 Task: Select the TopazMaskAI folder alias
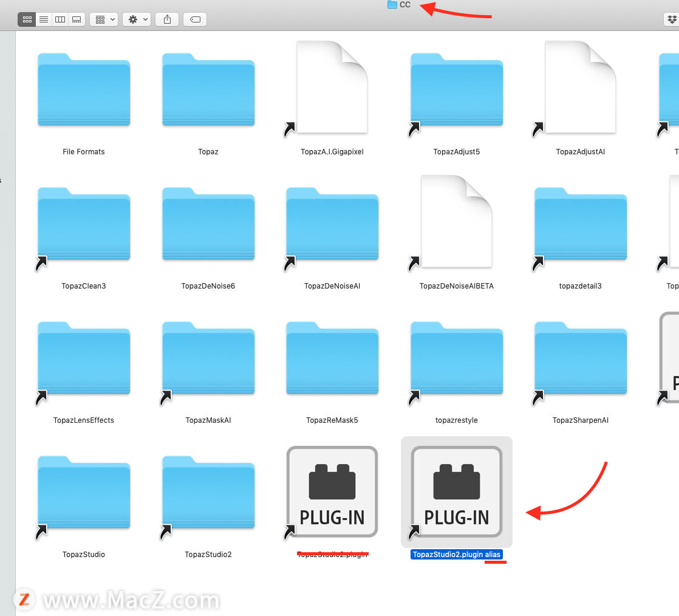point(208,358)
